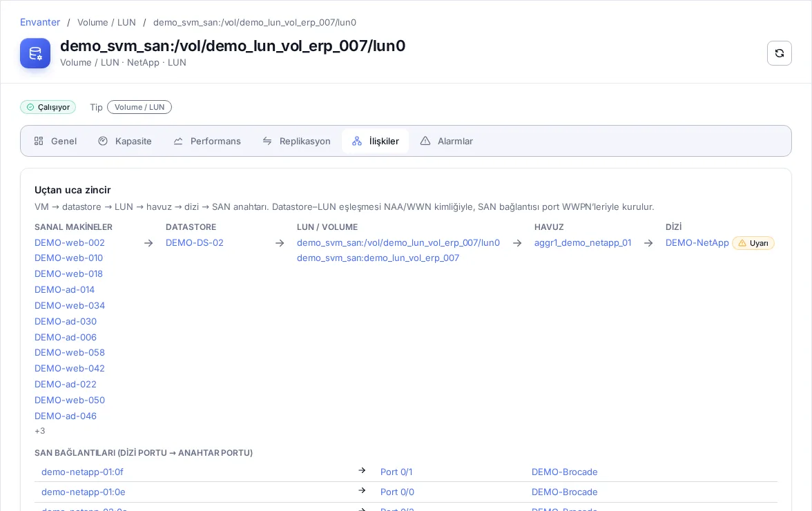The height and width of the screenshot is (511, 812).
Task: Open the Genel tab
Action: [x=55, y=141]
